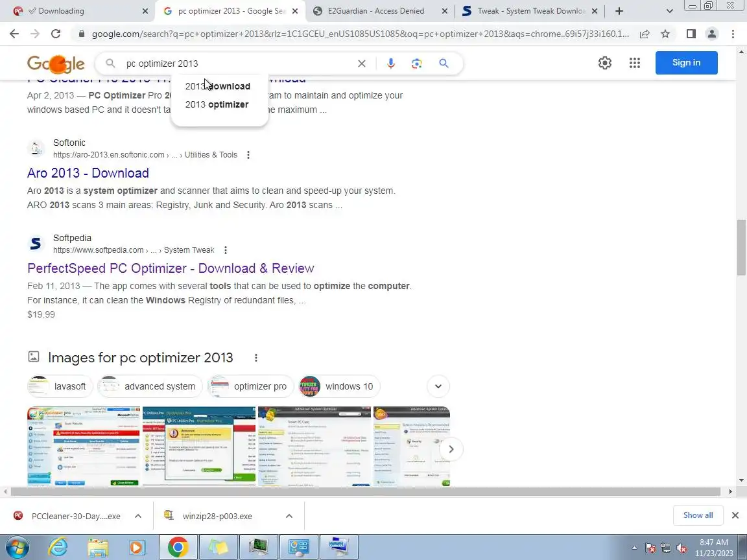
Task: Share this page icon in address bar
Action: [x=645, y=34]
